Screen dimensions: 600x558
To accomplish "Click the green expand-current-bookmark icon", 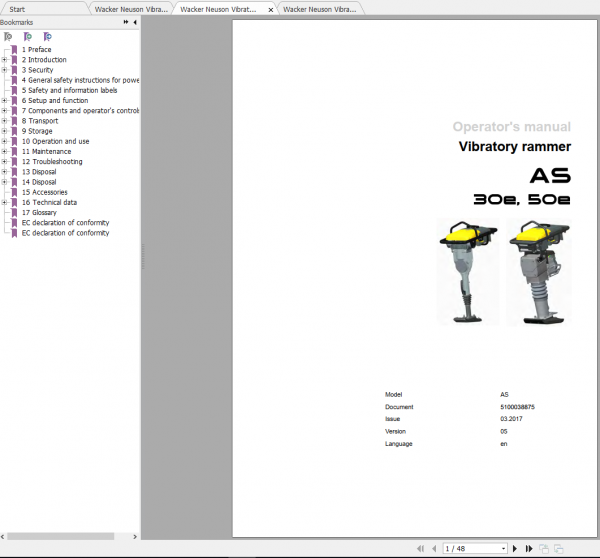I will coord(28,37).
